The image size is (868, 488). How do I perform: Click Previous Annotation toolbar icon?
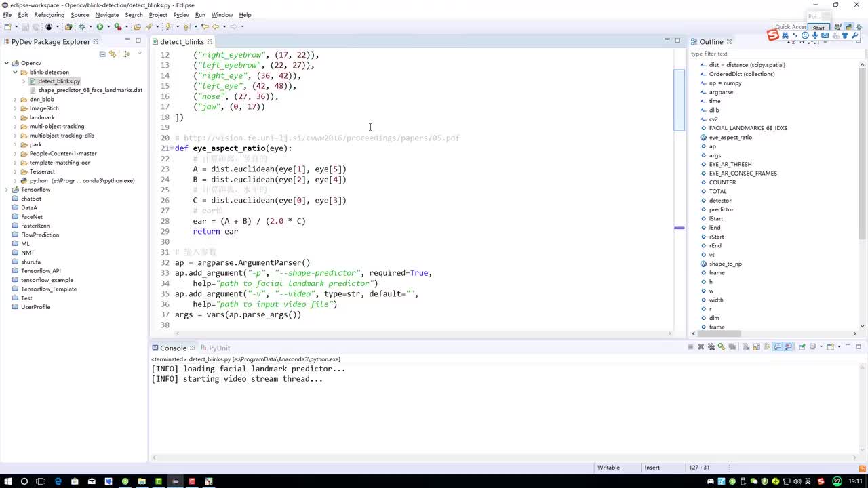[186, 26]
